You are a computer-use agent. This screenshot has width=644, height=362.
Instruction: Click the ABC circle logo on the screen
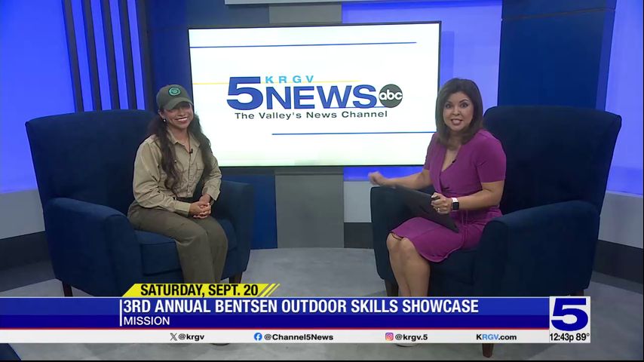tap(390, 95)
